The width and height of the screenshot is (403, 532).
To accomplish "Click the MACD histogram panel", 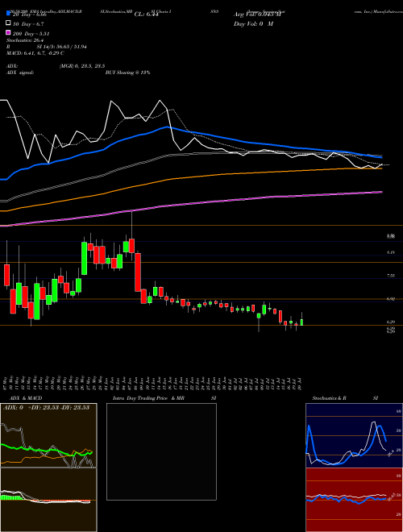I will tap(48, 500).
